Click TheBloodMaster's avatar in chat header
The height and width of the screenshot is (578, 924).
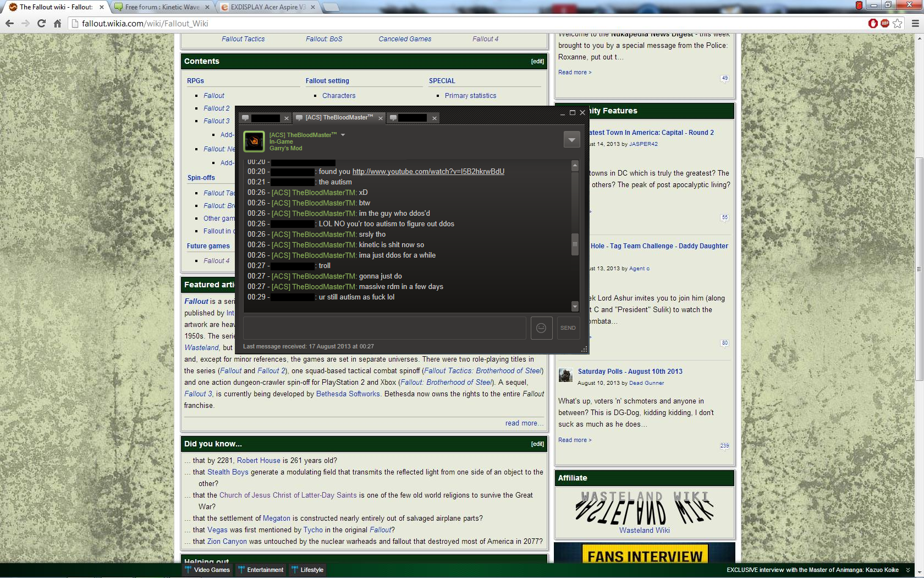click(254, 141)
